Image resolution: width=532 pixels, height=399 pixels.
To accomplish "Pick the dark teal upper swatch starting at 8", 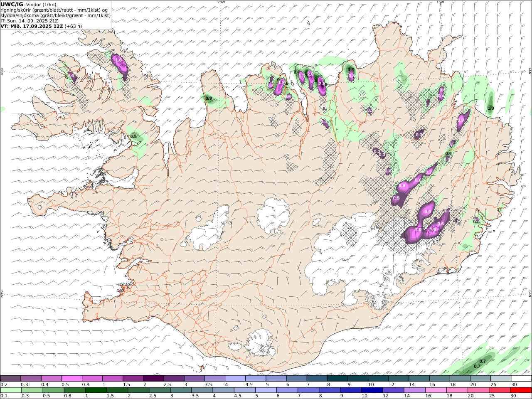I will point(337,378).
